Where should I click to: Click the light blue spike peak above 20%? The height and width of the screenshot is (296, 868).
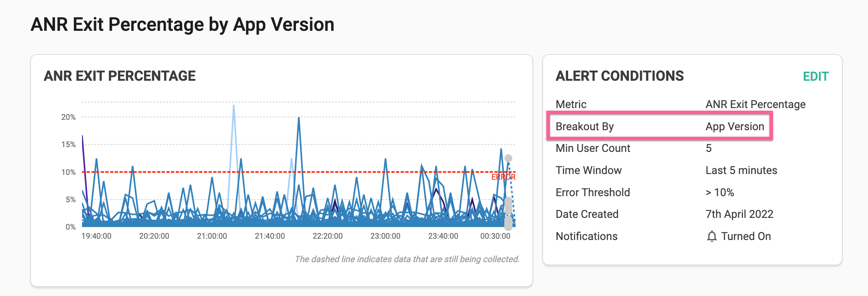[x=233, y=105]
